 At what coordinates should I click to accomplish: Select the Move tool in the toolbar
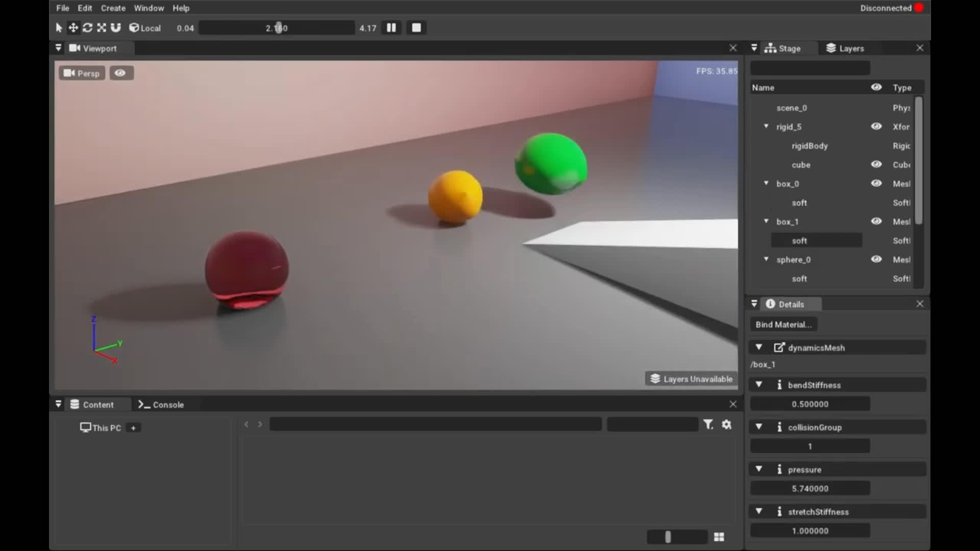tap(73, 28)
